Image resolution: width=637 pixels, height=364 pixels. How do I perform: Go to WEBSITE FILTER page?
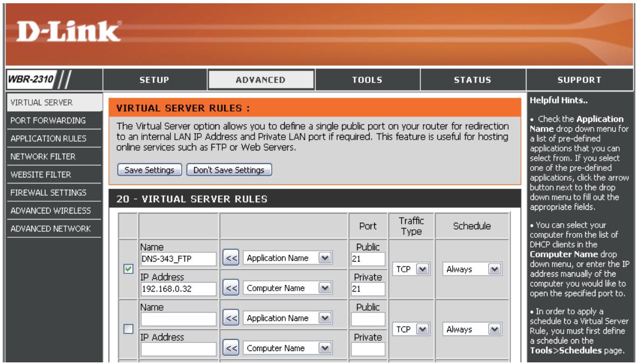click(x=54, y=175)
